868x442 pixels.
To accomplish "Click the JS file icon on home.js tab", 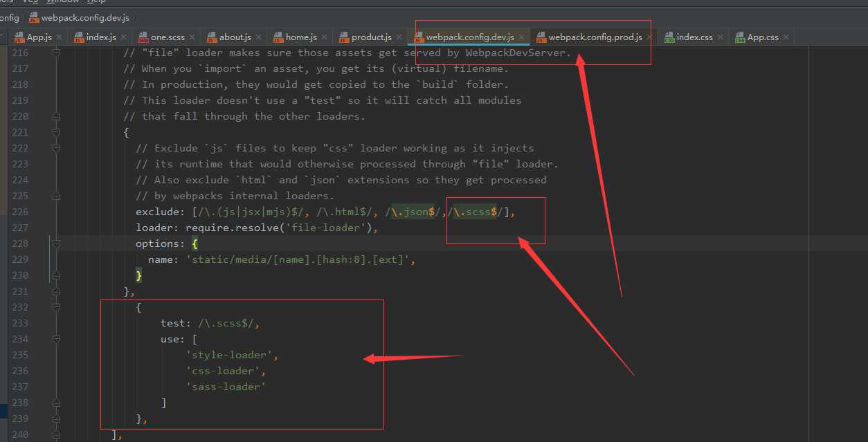I will 278,37.
